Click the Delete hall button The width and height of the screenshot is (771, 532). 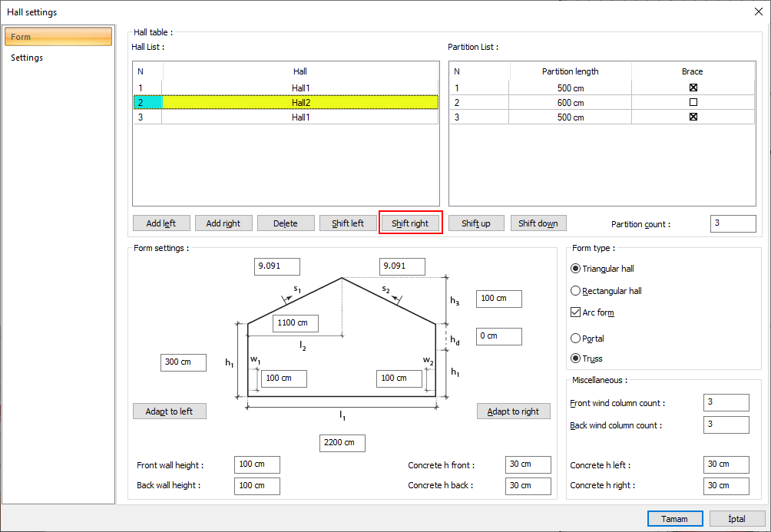click(x=286, y=223)
